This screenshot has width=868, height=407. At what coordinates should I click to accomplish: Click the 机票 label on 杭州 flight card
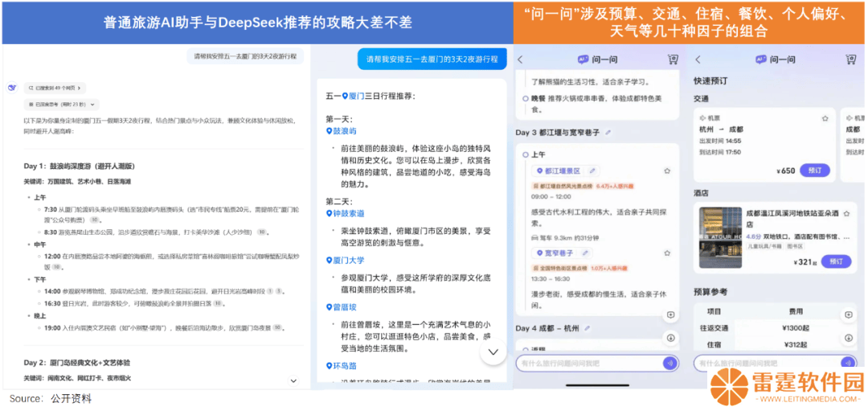click(x=710, y=118)
